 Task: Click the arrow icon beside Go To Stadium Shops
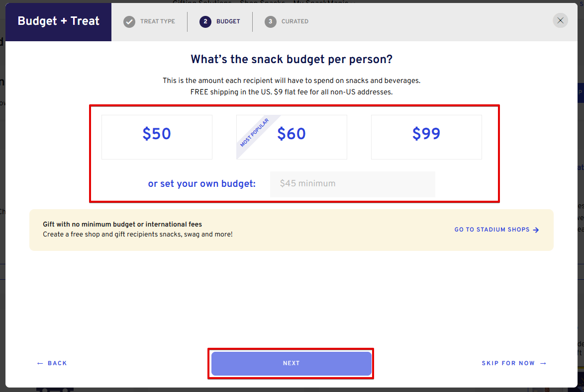(536, 230)
